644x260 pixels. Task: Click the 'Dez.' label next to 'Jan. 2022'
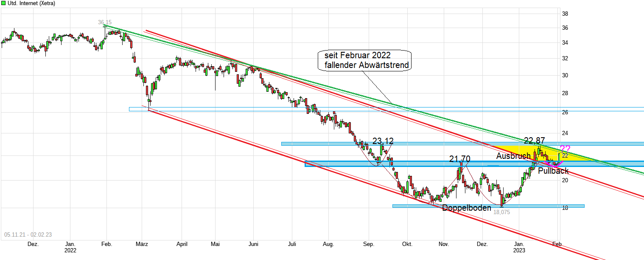point(33,244)
